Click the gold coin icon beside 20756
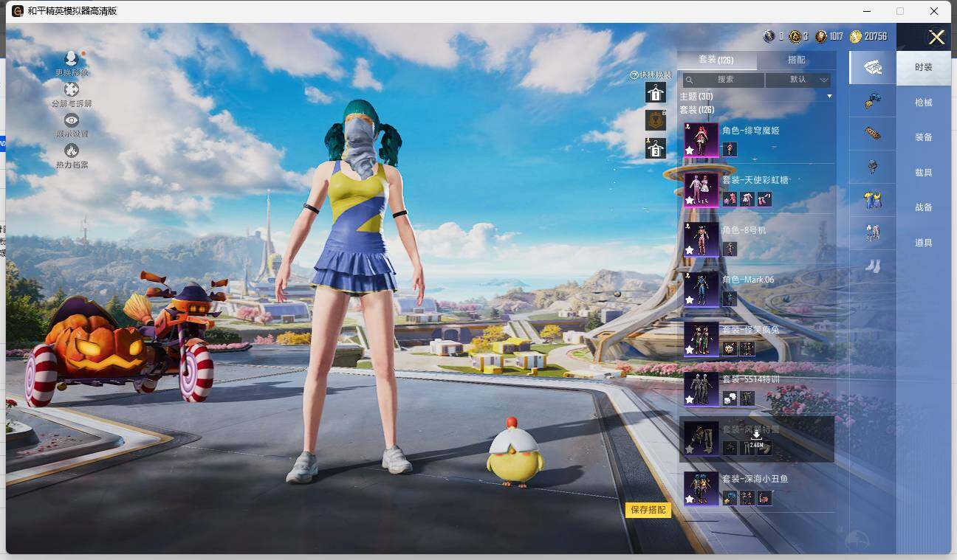The width and height of the screenshot is (957, 560). (x=856, y=36)
